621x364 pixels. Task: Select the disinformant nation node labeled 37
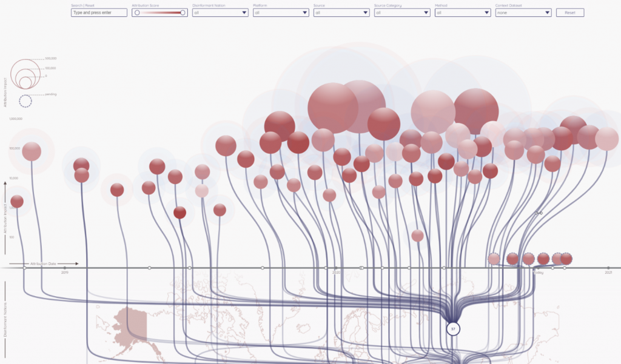(453, 329)
